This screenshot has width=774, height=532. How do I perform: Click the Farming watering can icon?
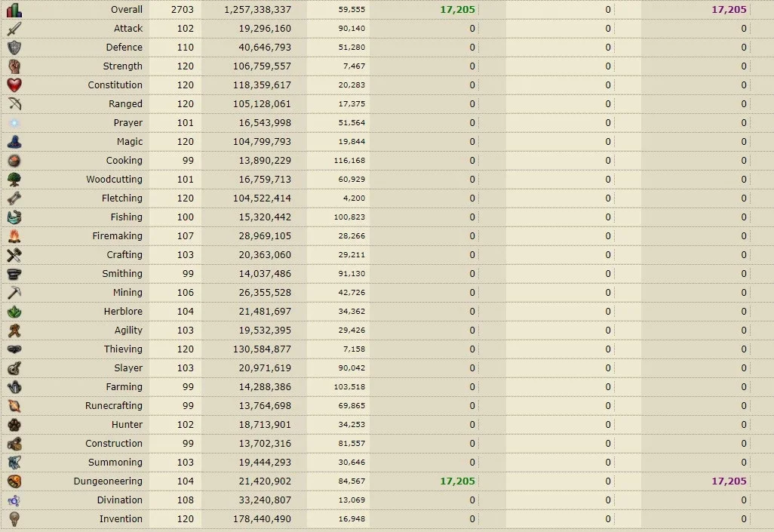14,387
